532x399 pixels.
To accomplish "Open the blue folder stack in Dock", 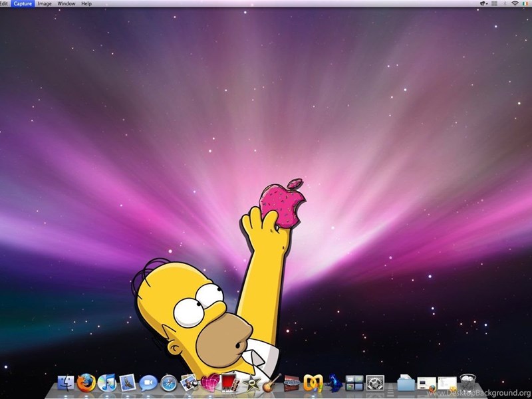I will 406,384.
